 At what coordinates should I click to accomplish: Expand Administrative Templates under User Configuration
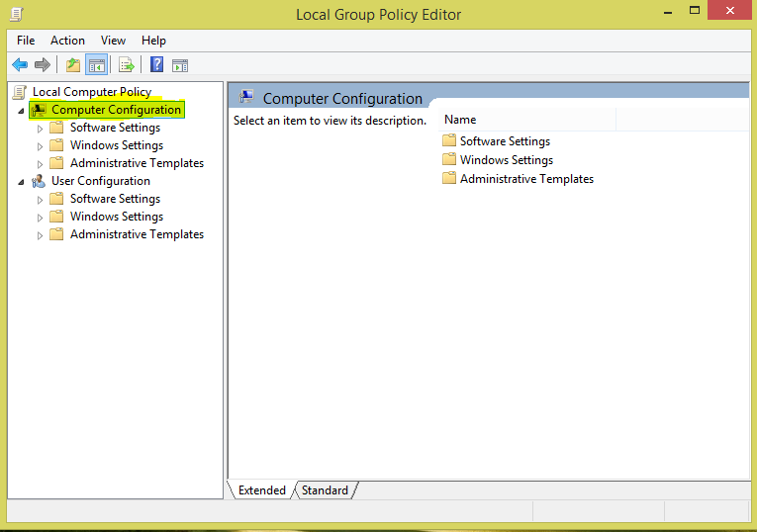40,235
